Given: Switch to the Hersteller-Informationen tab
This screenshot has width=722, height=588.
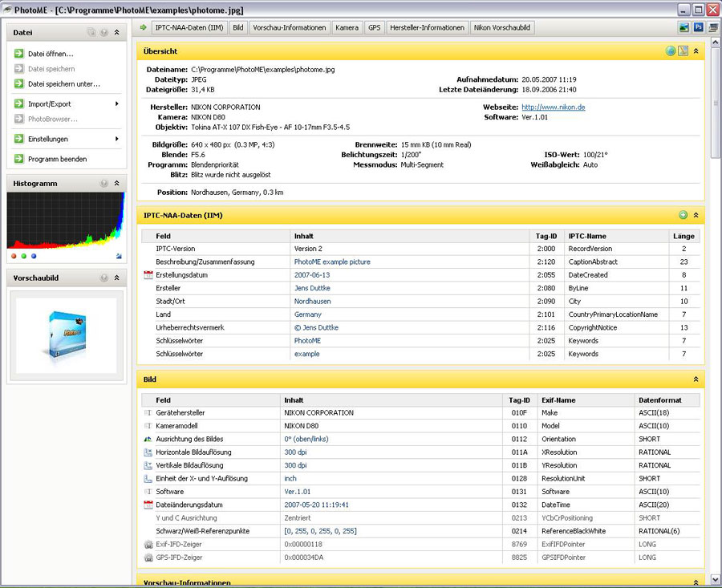Looking at the screenshot, I should click(427, 27).
